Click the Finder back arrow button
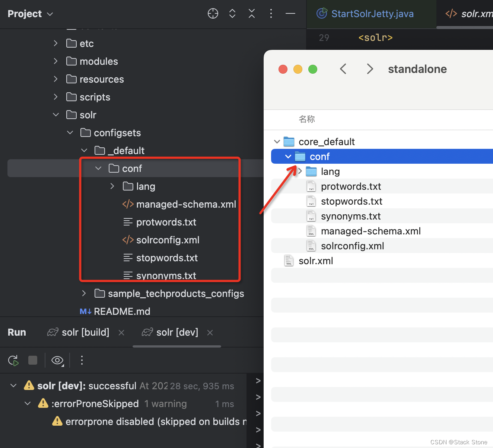This screenshot has width=493, height=448. click(343, 69)
